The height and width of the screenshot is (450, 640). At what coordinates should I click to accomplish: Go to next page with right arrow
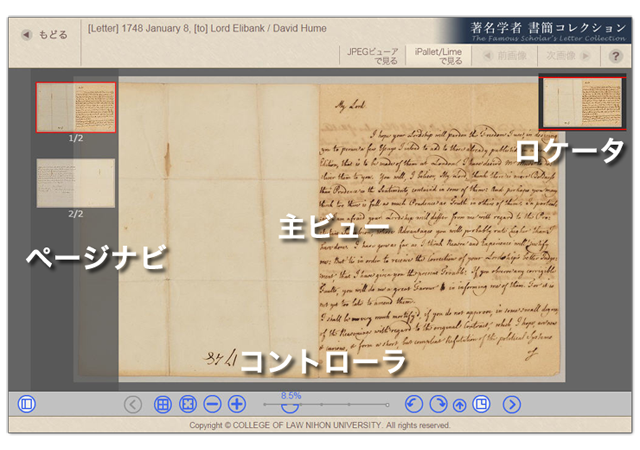512,404
